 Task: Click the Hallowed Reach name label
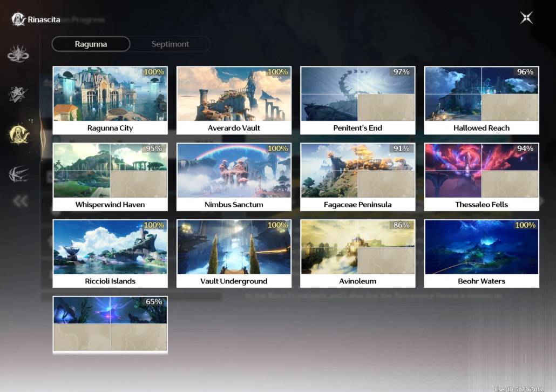point(482,128)
